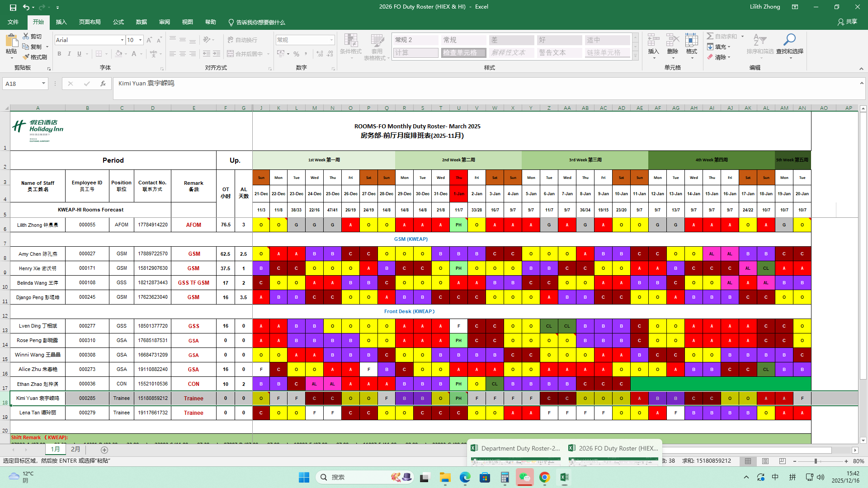The image size is (868, 488).
Task: Expand the Name Box dropdown arrow
Action: point(43,84)
